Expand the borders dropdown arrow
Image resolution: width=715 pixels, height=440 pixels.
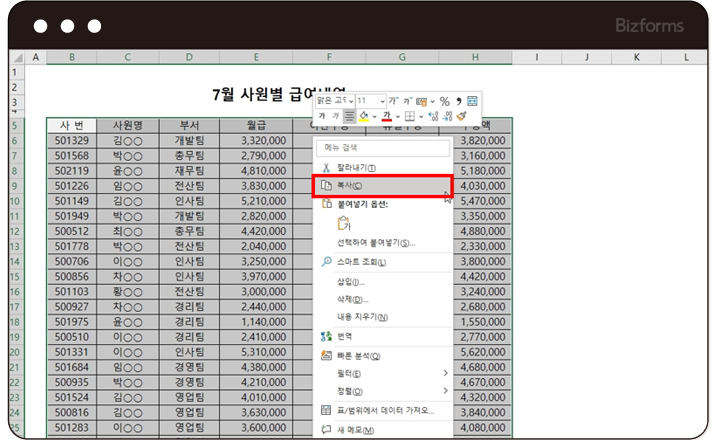[420, 116]
